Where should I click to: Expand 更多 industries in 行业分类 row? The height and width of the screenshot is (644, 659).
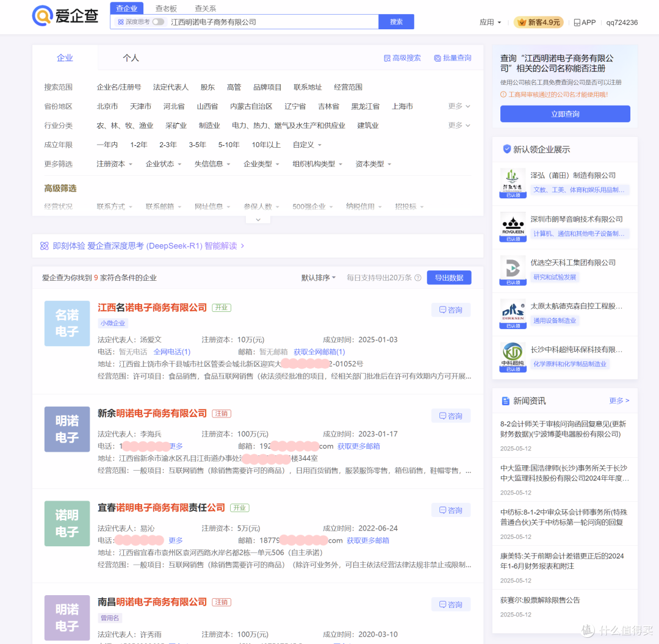459,125
